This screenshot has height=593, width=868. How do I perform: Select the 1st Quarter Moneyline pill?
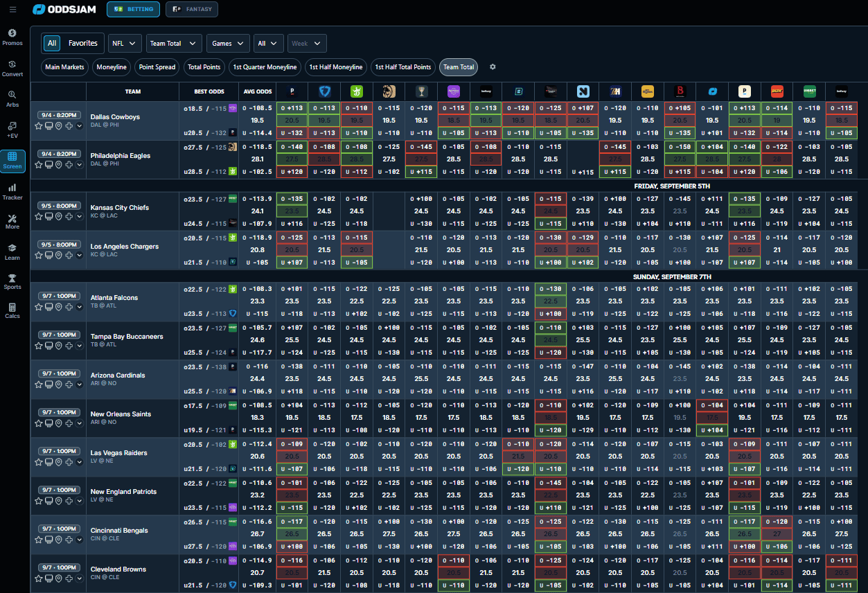265,67
